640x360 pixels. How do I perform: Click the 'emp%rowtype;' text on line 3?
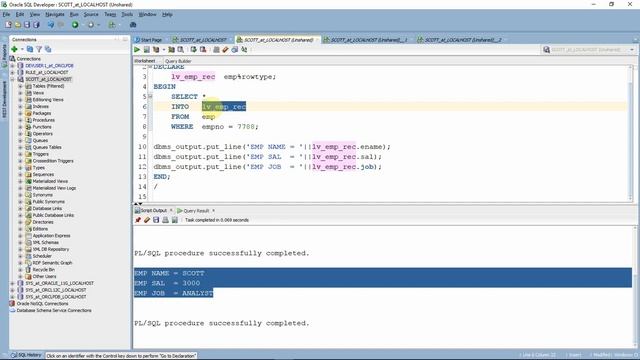point(249,77)
